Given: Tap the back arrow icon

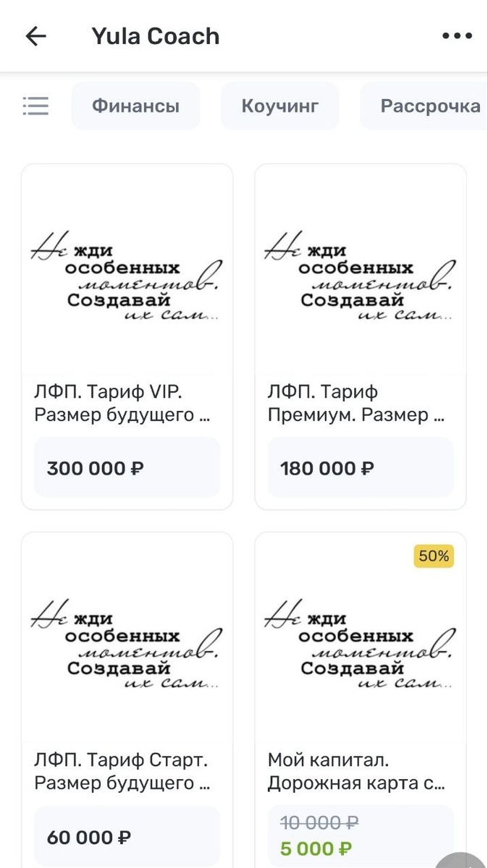Looking at the screenshot, I should tap(36, 35).
